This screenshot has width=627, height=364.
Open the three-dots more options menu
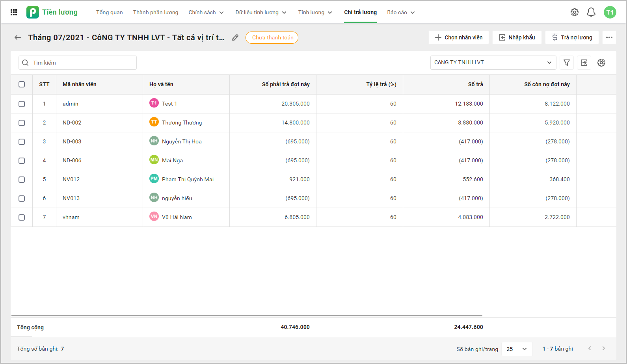click(x=609, y=37)
